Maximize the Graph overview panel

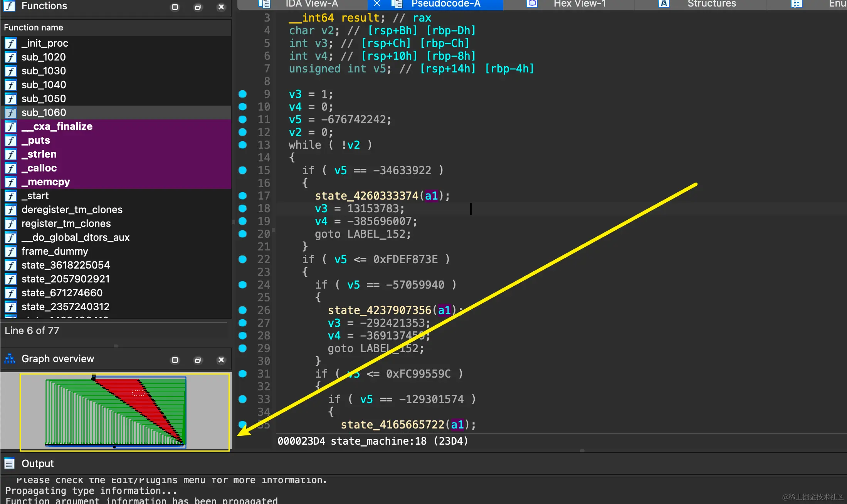pos(175,360)
